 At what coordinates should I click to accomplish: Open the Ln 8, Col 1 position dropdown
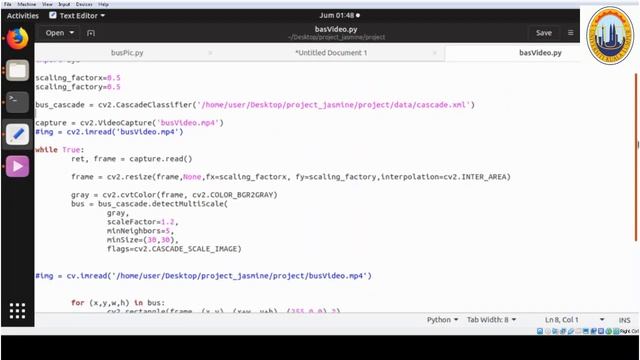tap(574, 320)
